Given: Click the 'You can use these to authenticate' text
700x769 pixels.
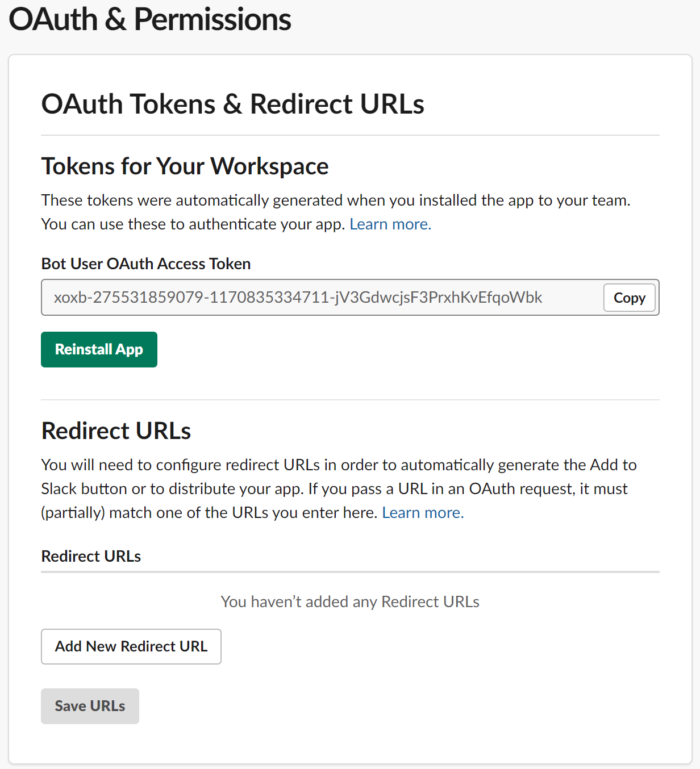Looking at the screenshot, I should 193,224.
